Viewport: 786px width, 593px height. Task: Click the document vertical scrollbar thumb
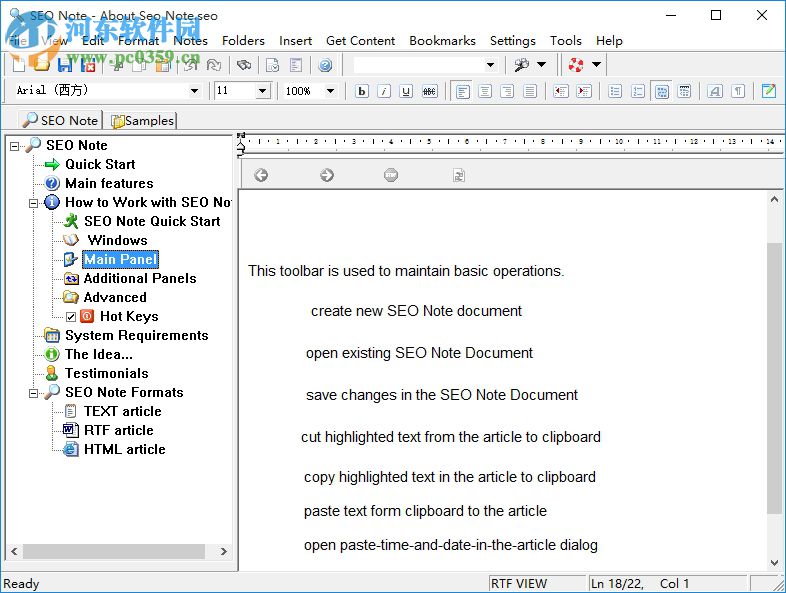pyautogui.click(x=774, y=377)
